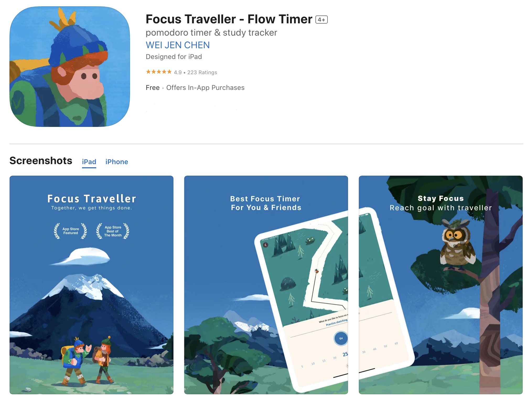This screenshot has width=532, height=404.
Task: Click the App Store Featured laurel badge
Action: [71, 231]
